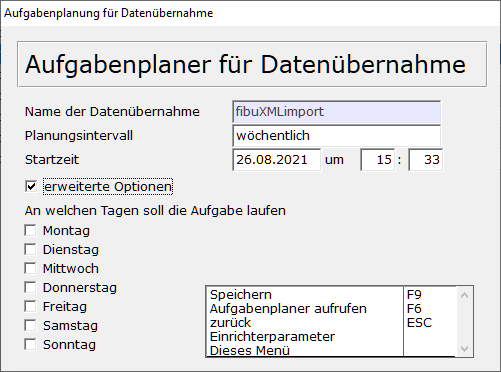This screenshot has width=501, height=372.
Task: Select Dieses Menü list entry
Action: click(305, 350)
